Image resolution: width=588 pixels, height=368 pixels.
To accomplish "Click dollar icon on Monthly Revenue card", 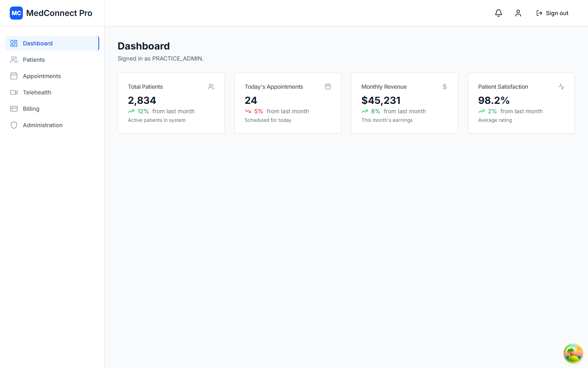I will (445, 87).
